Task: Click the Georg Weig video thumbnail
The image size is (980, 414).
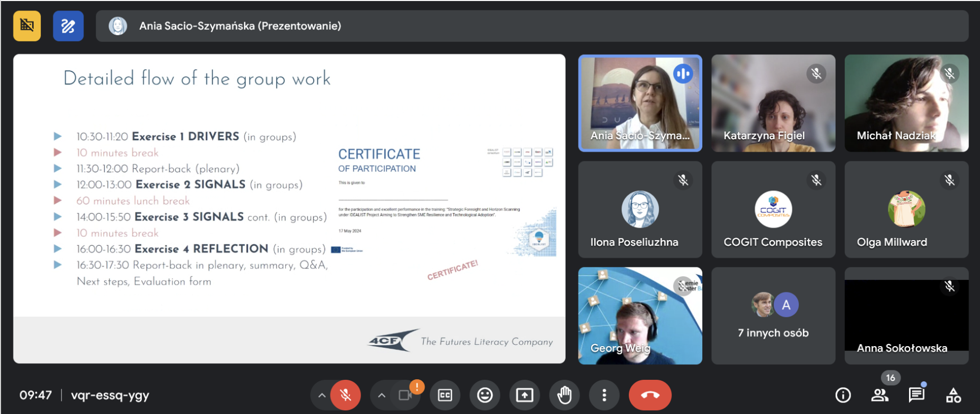Action: pos(640,316)
